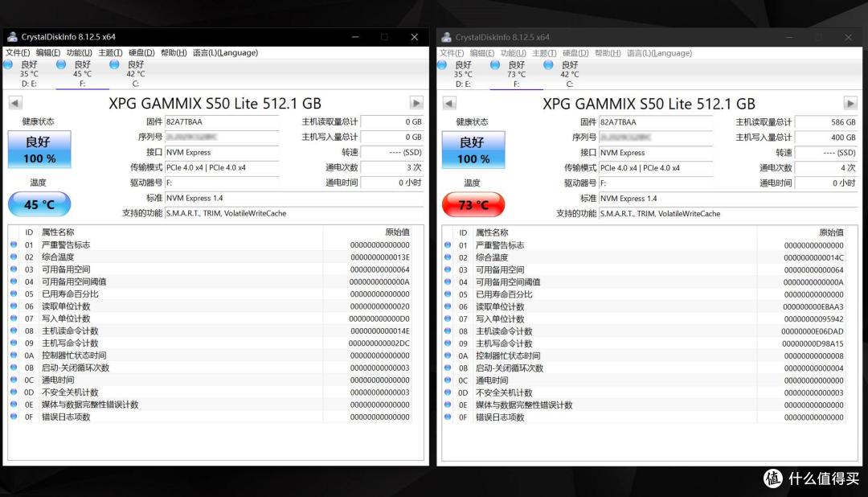Viewport: 868px width, 497px height.
Task: Click the 45 °C temperature badge
Action: pos(39,204)
